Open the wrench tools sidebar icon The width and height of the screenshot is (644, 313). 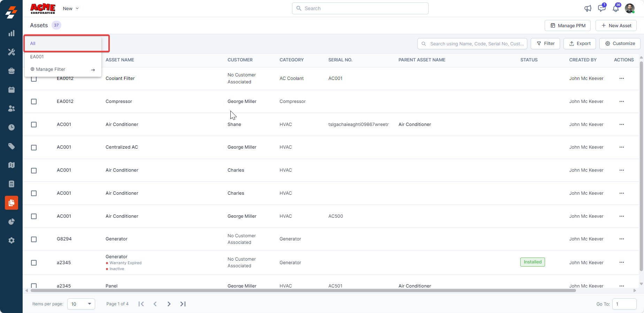pyautogui.click(x=11, y=52)
